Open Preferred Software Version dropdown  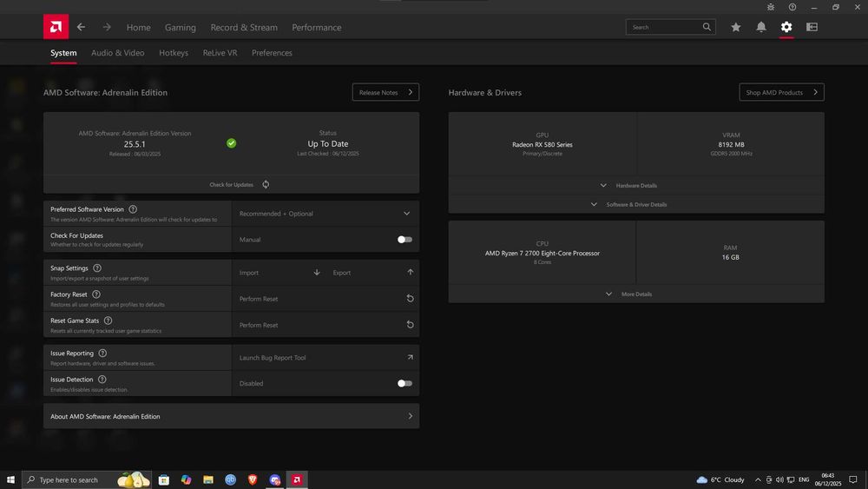point(325,213)
